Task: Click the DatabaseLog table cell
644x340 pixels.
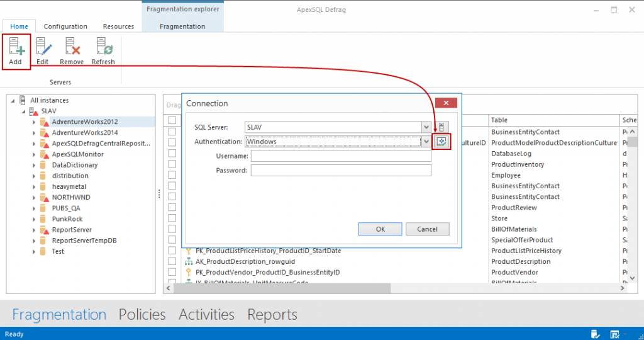Action: pos(511,154)
